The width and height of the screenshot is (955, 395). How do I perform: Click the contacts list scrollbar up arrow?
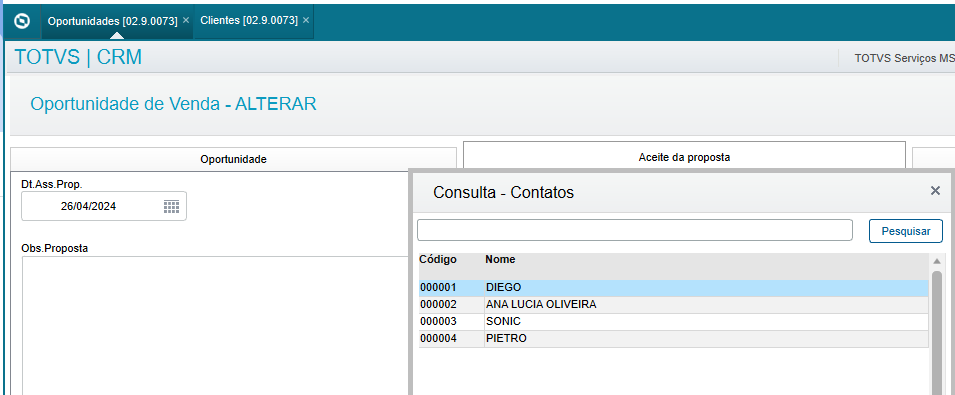click(x=937, y=261)
